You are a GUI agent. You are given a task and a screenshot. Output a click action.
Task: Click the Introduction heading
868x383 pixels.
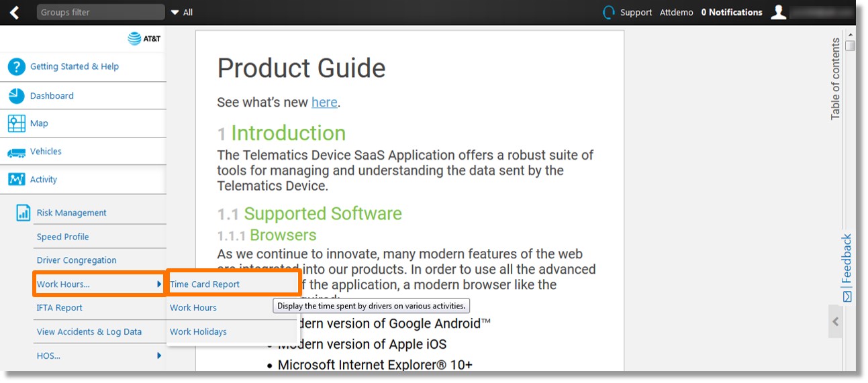click(x=289, y=133)
